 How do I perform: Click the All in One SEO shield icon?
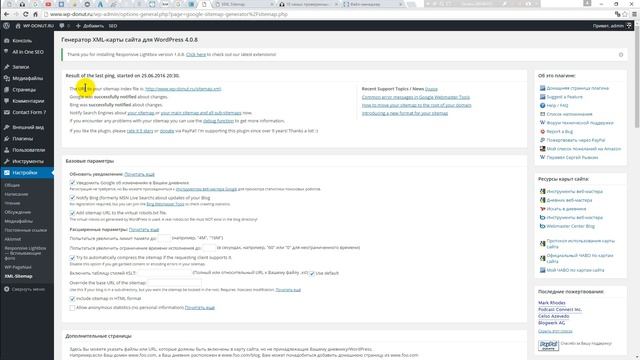click(x=6, y=52)
